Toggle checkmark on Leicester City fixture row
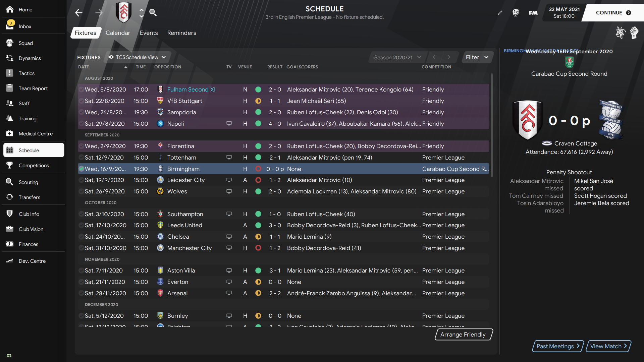This screenshot has width=644, height=362. pyautogui.click(x=81, y=180)
